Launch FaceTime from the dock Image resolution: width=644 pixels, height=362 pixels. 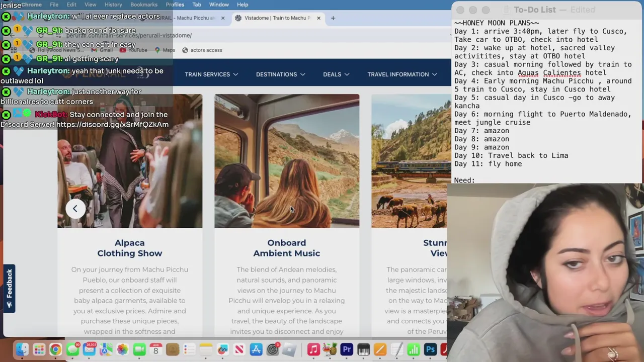139,349
